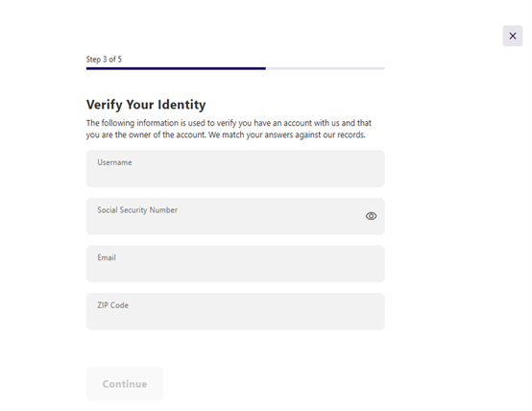Click the first line of the description paragraph

click(229, 123)
